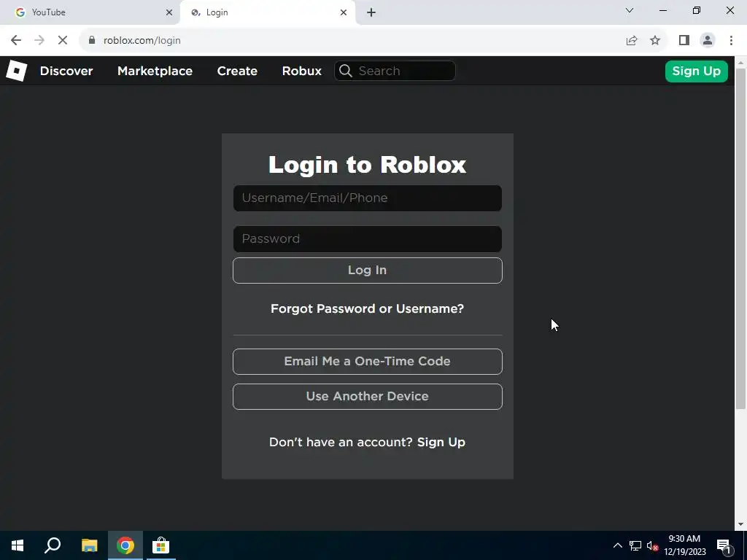Click the muted volume tray icon
This screenshot has height=560, width=747.
click(652, 545)
